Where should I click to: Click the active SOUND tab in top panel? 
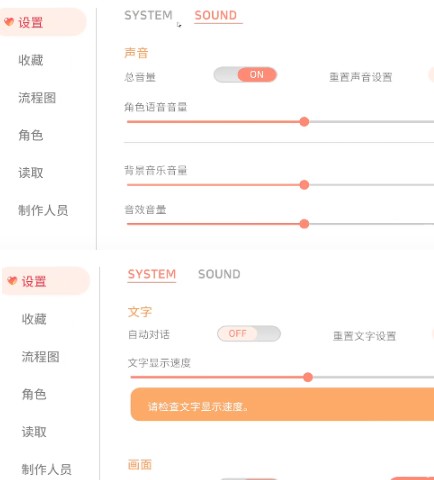(x=216, y=15)
